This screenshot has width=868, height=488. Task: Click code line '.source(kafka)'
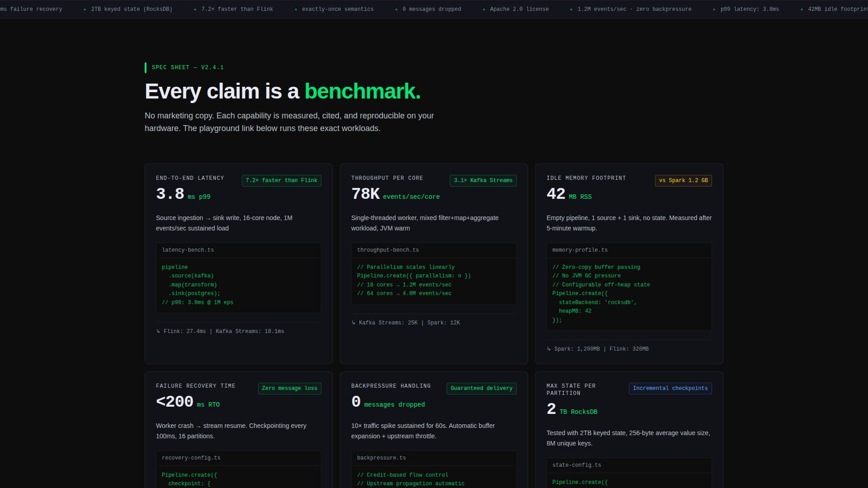191,276
